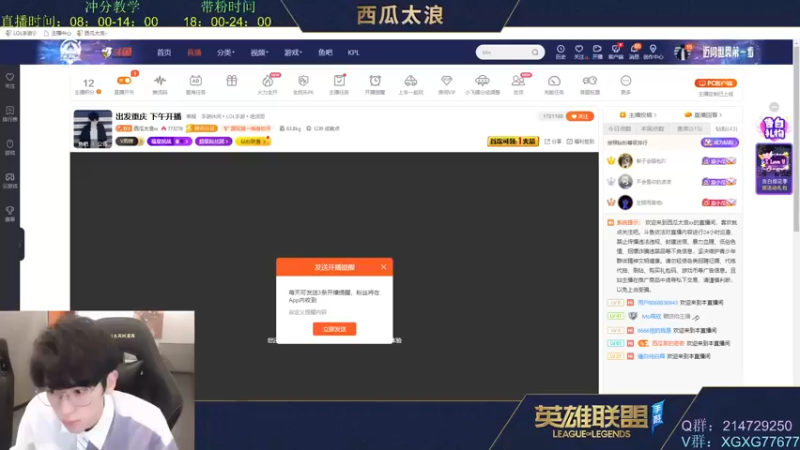Open 直播回看 link in right panel

click(x=704, y=115)
